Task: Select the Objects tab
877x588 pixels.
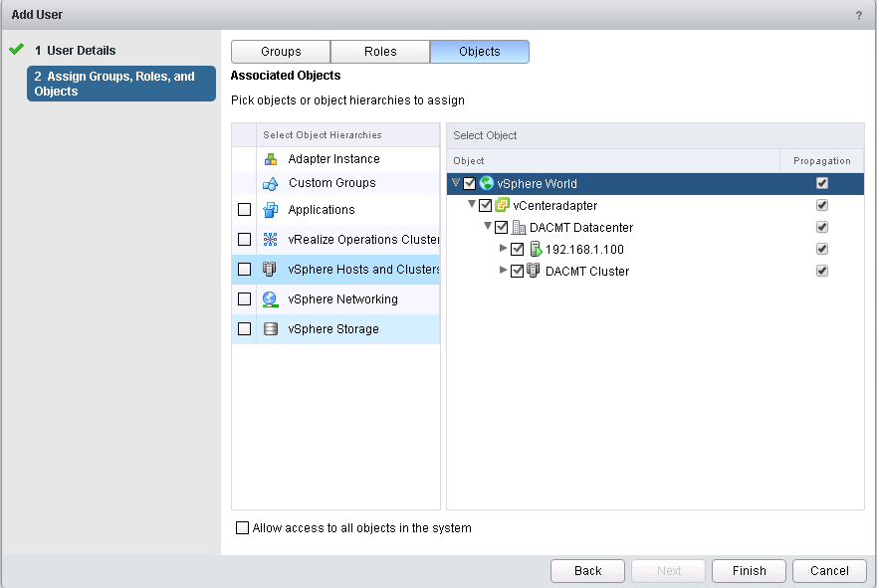Action: point(480,52)
